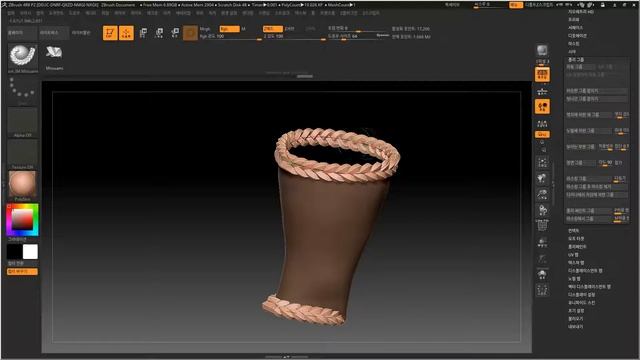Click the 자동 그룹 (Auto Groups) button

click(x=580, y=67)
